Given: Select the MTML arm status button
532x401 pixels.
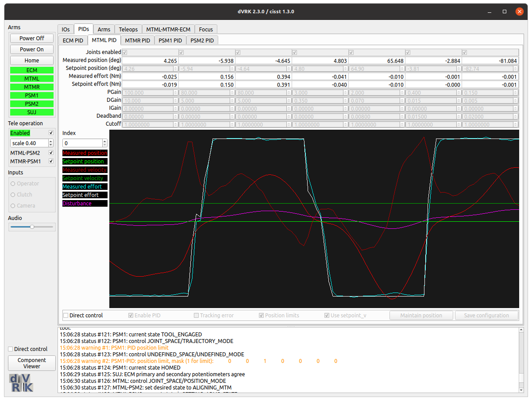Looking at the screenshot, I should (x=32, y=78).
